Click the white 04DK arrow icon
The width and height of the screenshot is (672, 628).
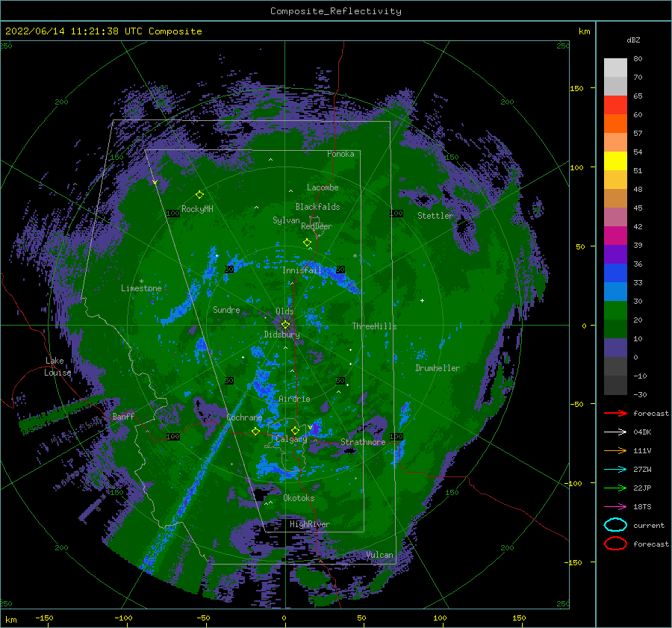(615, 432)
